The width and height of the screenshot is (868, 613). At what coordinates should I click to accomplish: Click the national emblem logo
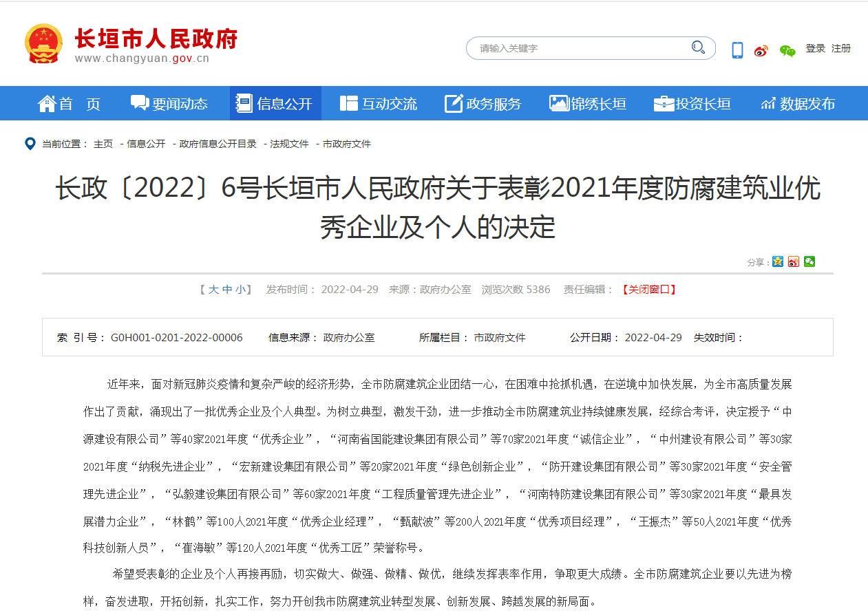click(43, 44)
